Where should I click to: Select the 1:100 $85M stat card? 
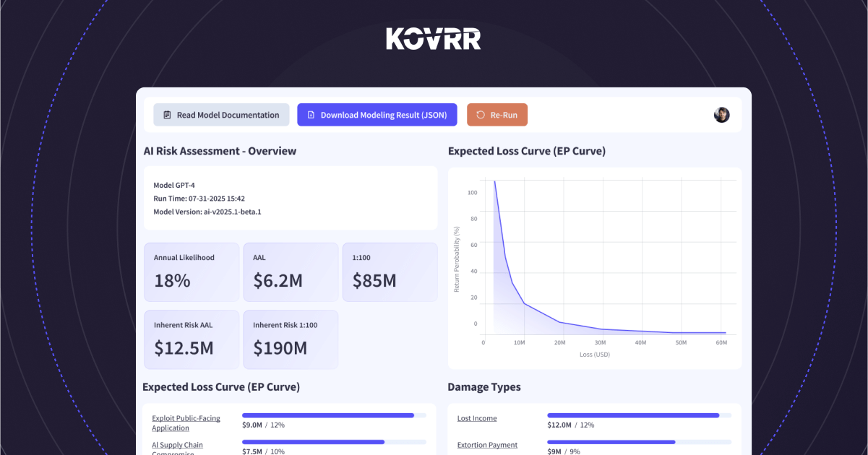pyautogui.click(x=390, y=272)
